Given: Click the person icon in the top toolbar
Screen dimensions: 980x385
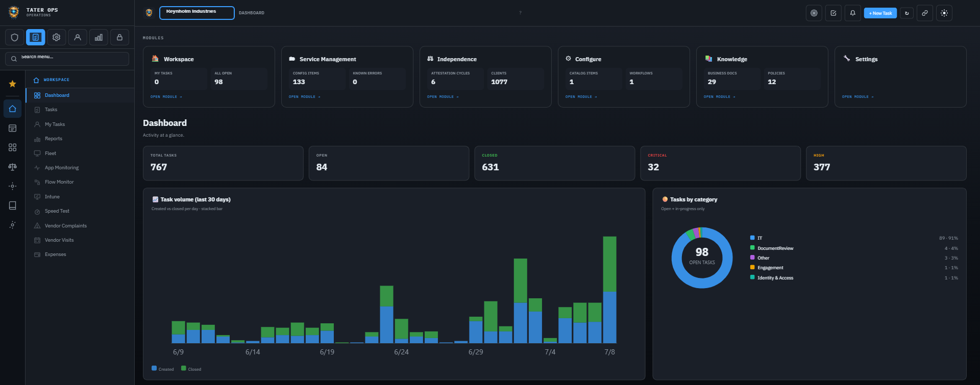Looking at the screenshot, I should pos(78,37).
